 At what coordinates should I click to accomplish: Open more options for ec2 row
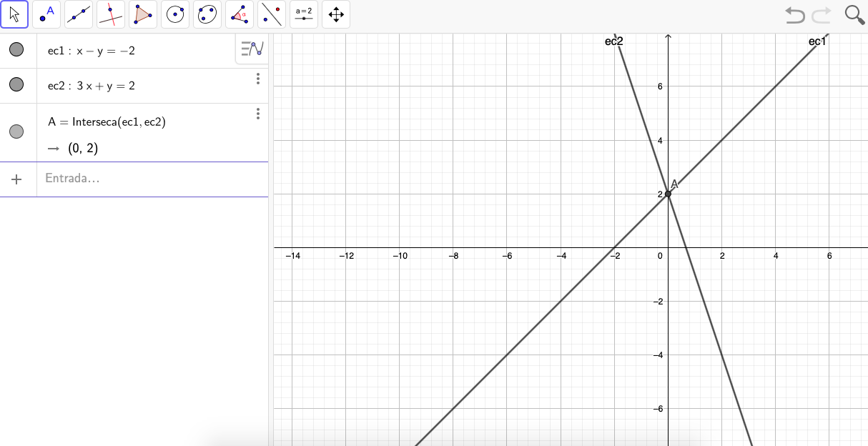tap(258, 79)
